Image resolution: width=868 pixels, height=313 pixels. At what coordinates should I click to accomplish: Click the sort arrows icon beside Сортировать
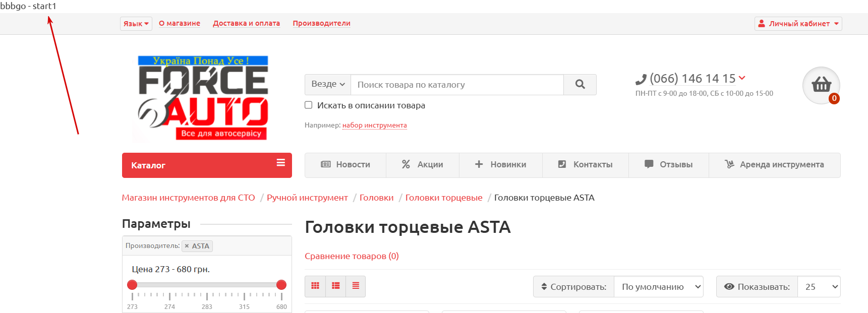click(544, 286)
